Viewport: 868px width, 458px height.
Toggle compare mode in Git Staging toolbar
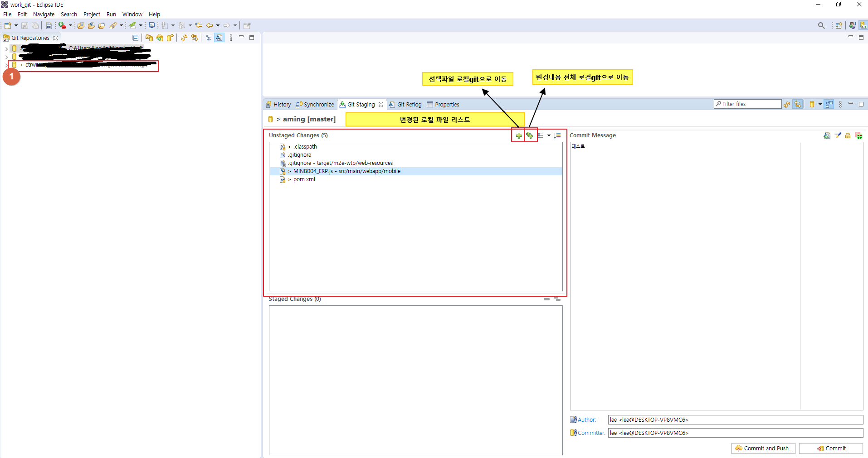click(x=797, y=104)
